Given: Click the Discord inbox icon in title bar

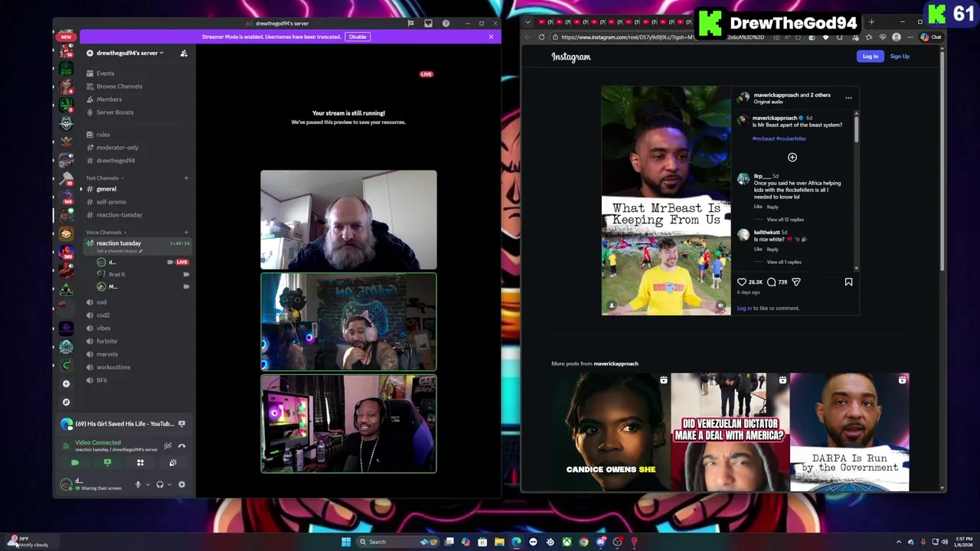Looking at the screenshot, I should pos(428,23).
